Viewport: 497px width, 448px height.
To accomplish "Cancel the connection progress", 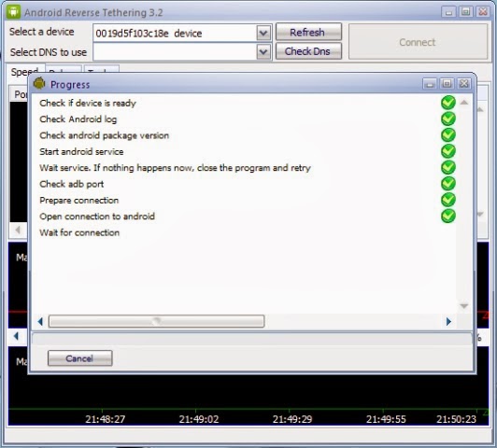I will (80, 358).
